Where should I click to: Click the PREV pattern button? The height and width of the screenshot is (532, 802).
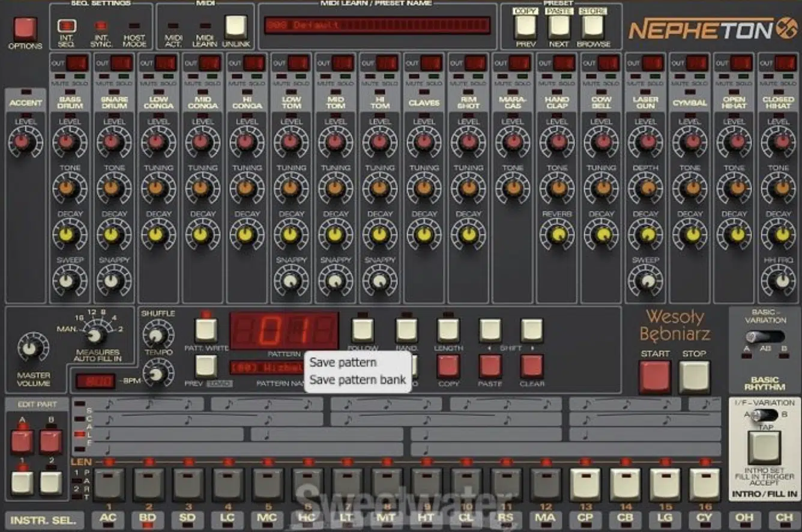pyautogui.click(x=206, y=366)
